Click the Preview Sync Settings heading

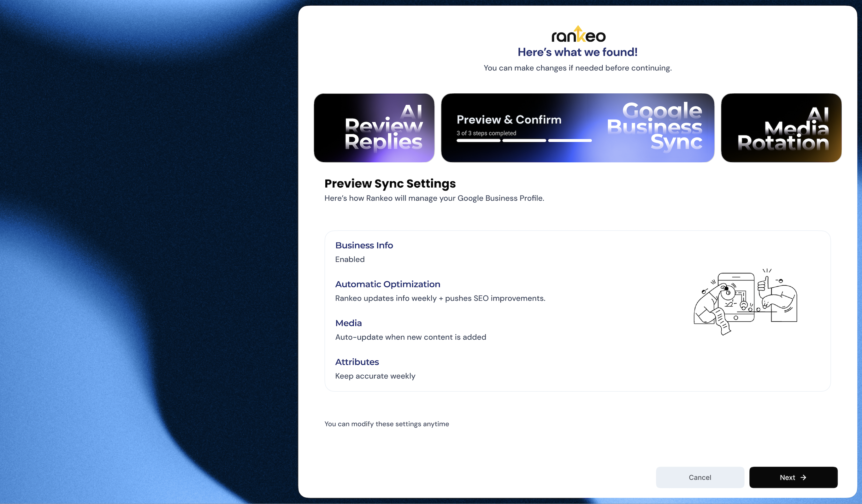(390, 184)
